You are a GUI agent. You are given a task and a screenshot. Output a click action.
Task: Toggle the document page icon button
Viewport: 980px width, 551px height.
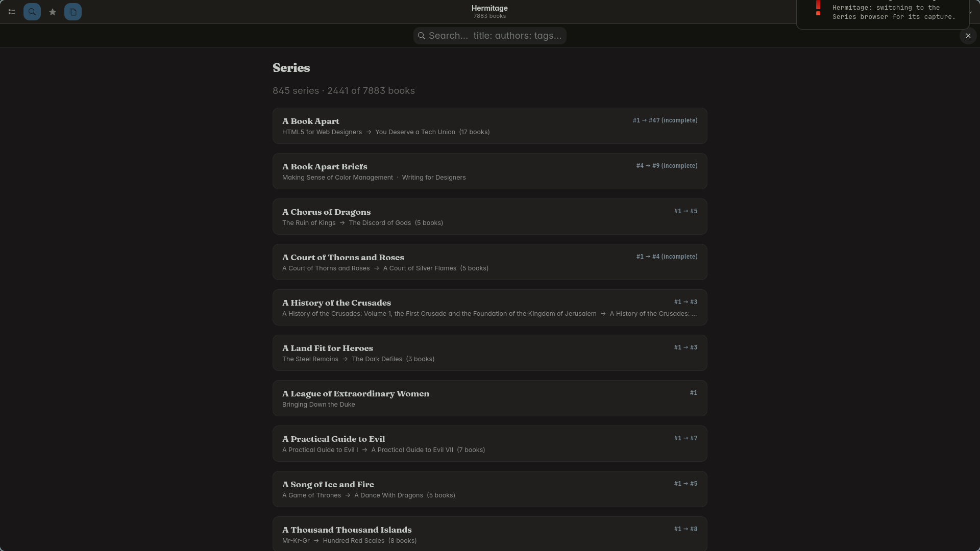point(73,12)
